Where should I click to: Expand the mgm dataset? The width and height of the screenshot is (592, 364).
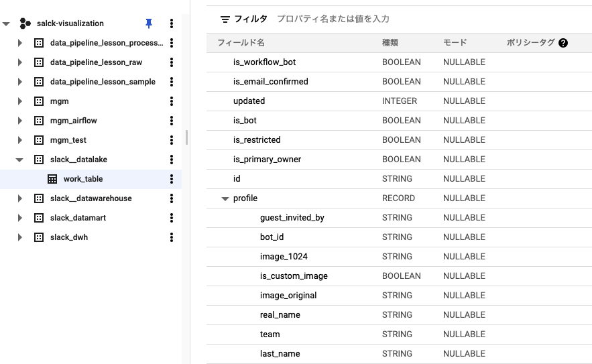coord(20,101)
